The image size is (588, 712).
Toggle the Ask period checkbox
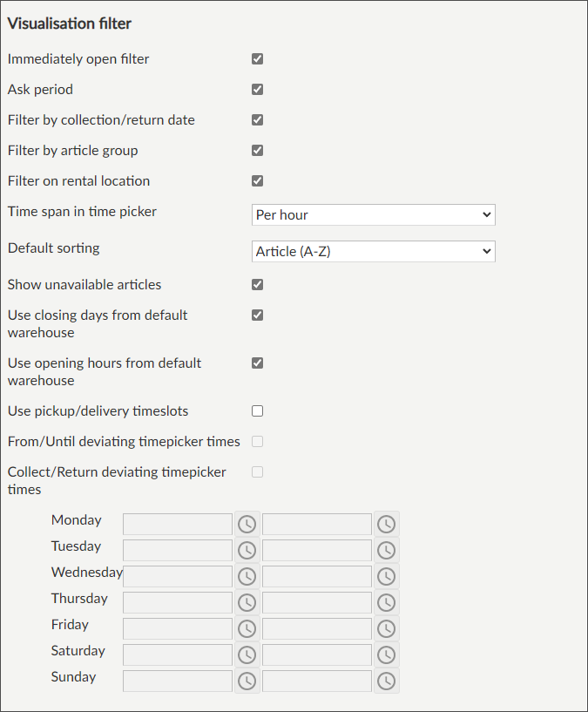coord(257,90)
